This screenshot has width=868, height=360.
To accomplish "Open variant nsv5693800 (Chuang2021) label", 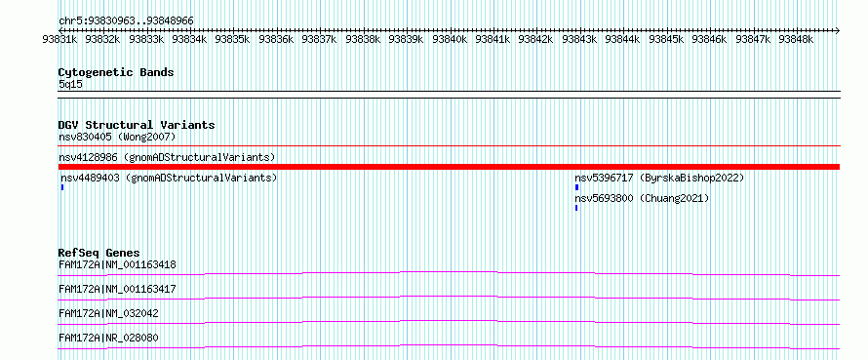I will pyautogui.click(x=642, y=198).
